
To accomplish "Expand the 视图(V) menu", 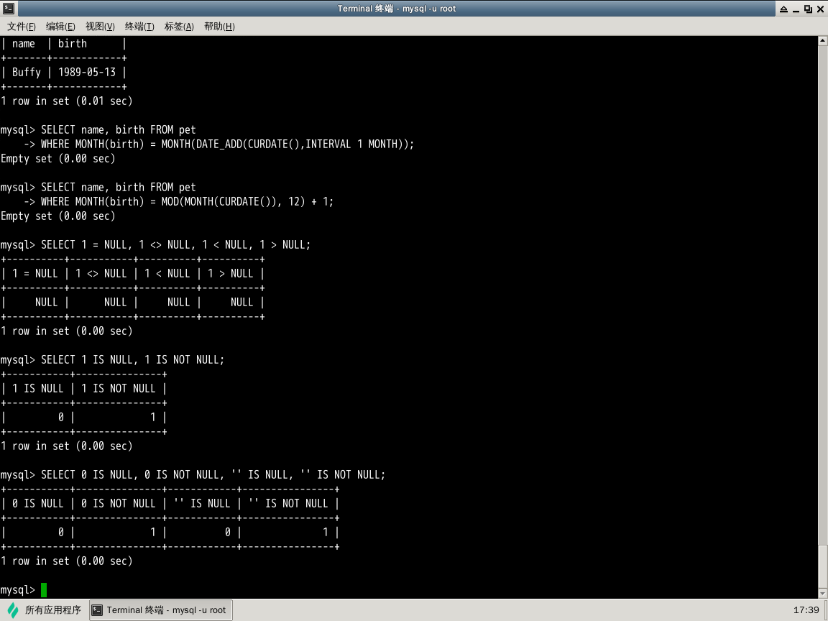I will point(100,27).
